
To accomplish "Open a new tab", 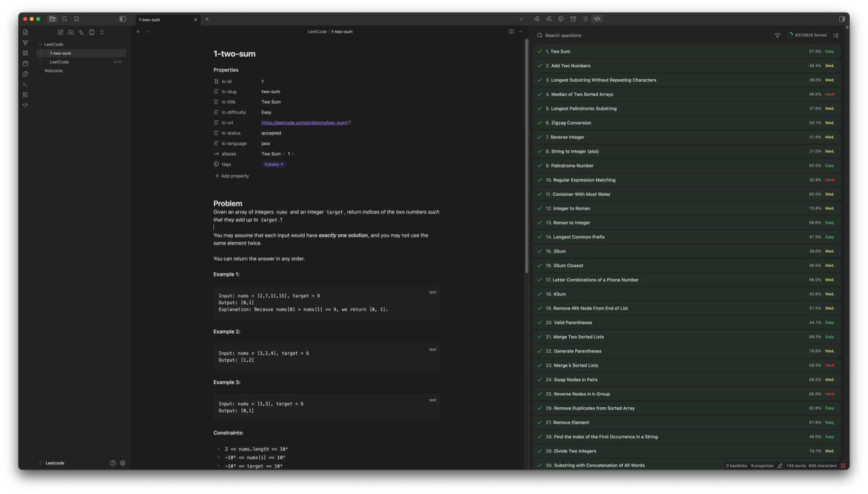I will point(207,19).
